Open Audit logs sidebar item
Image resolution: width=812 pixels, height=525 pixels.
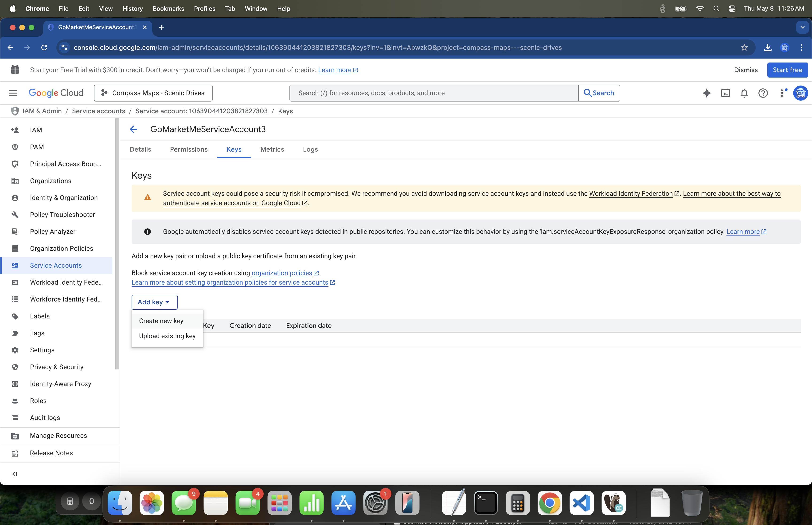tap(56, 418)
